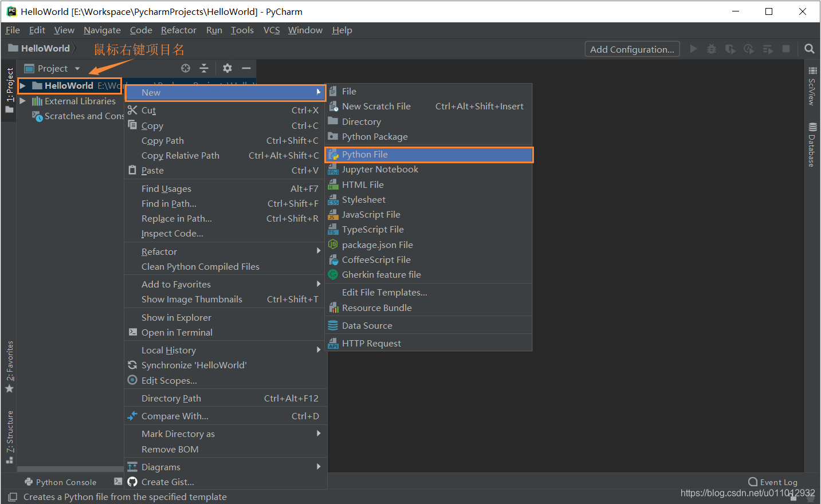This screenshot has width=821, height=504.
Task: Click Paste in context menu
Action: [225, 170]
